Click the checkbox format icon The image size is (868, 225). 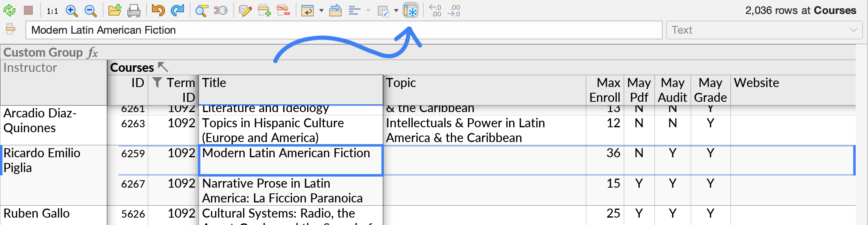coord(383,11)
